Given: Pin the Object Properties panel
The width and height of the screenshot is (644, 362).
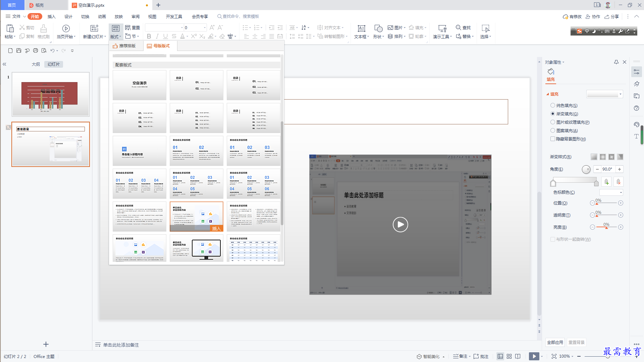Looking at the screenshot, I should tap(616, 62).
